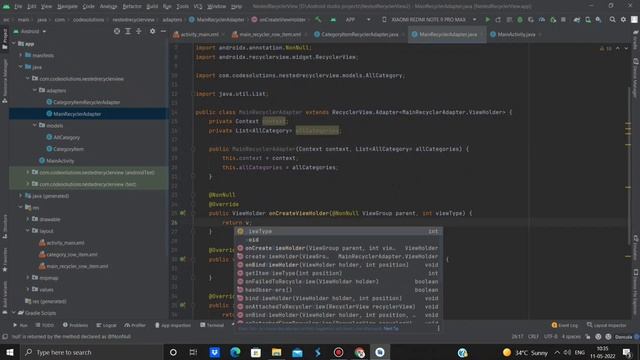Open the Android Studio icon in taskbar
Image resolution: width=640 pixels, height=360 pixels.
tap(380, 352)
